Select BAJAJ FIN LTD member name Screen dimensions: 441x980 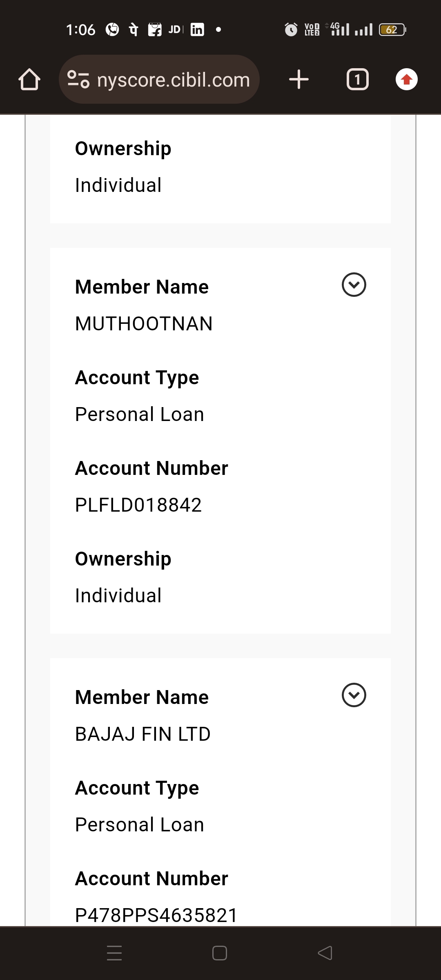pos(143,734)
